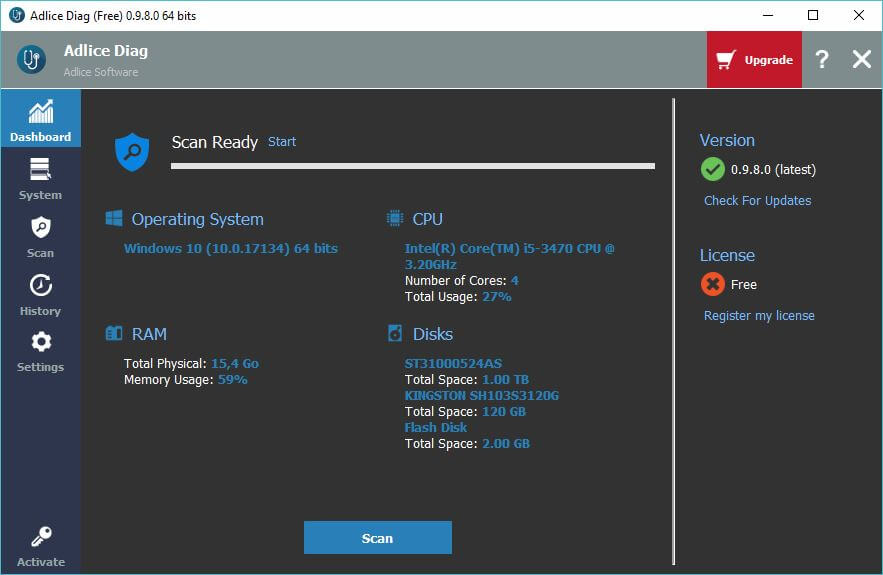Click the green version checkmark icon
883x575 pixels.
(x=713, y=170)
